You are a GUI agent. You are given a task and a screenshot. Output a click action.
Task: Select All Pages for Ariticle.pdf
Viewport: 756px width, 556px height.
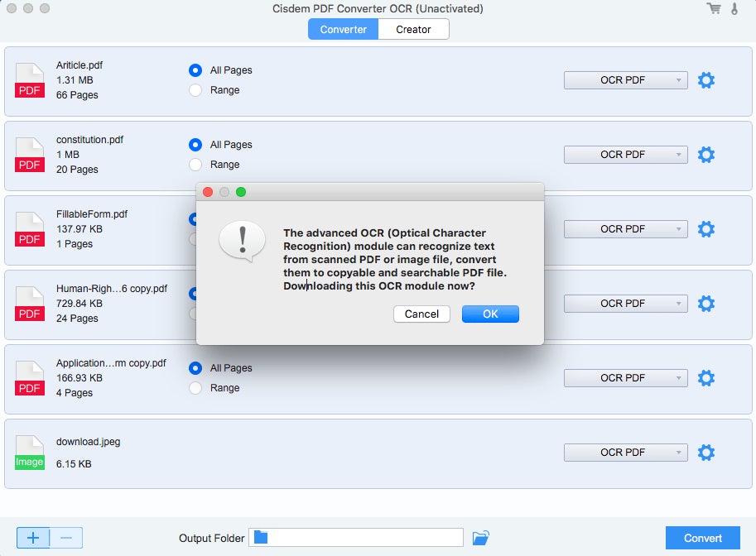click(x=195, y=70)
